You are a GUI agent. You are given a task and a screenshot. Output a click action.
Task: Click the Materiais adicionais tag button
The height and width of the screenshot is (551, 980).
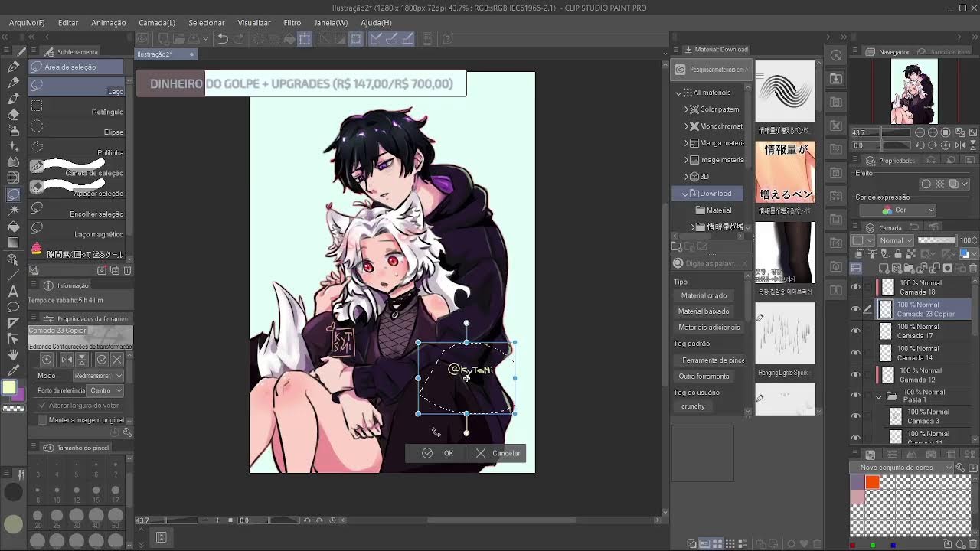pyautogui.click(x=709, y=328)
